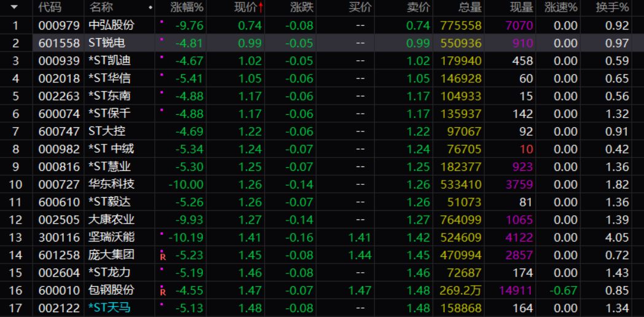The image size is (644, 317).
Task: Click the magenta dot on 中弘股份 row
Action: coord(162,21)
